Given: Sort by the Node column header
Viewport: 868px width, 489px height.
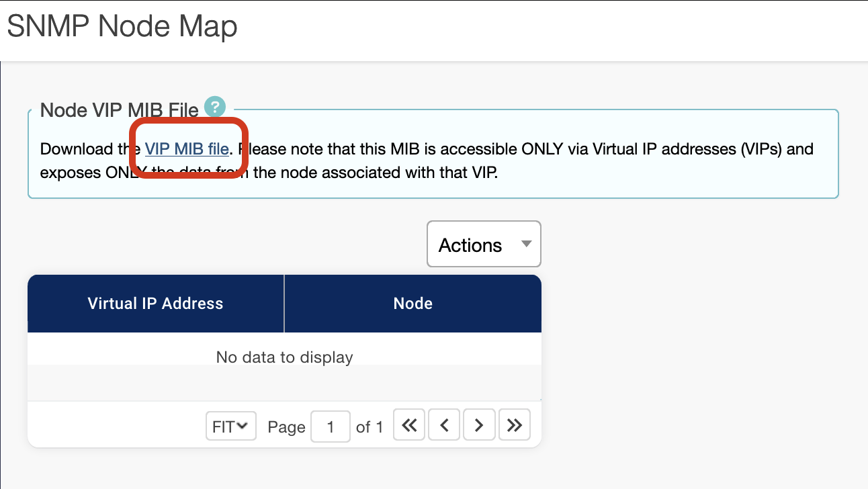Looking at the screenshot, I should pyautogui.click(x=413, y=304).
